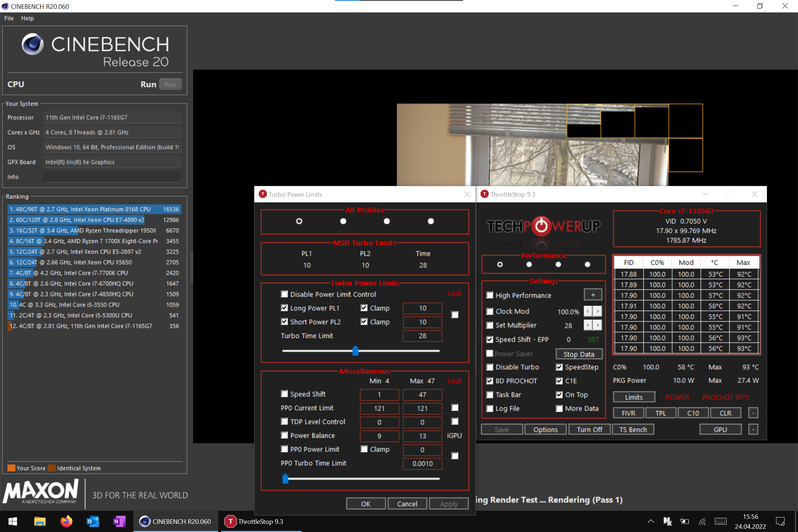Viewport: 798px width, 532px height.
Task: Enable the Power Balance checkbox
Action: point(284,435)
